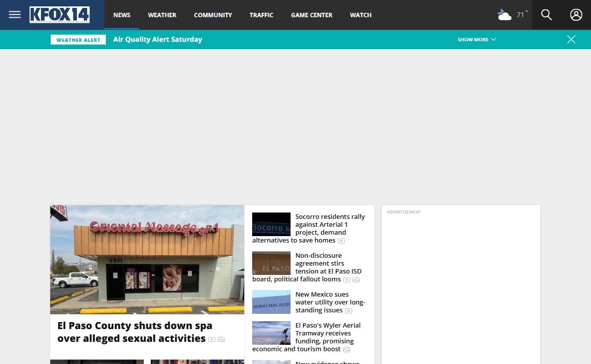Click video icon beside spa headline

click(212, 339)
